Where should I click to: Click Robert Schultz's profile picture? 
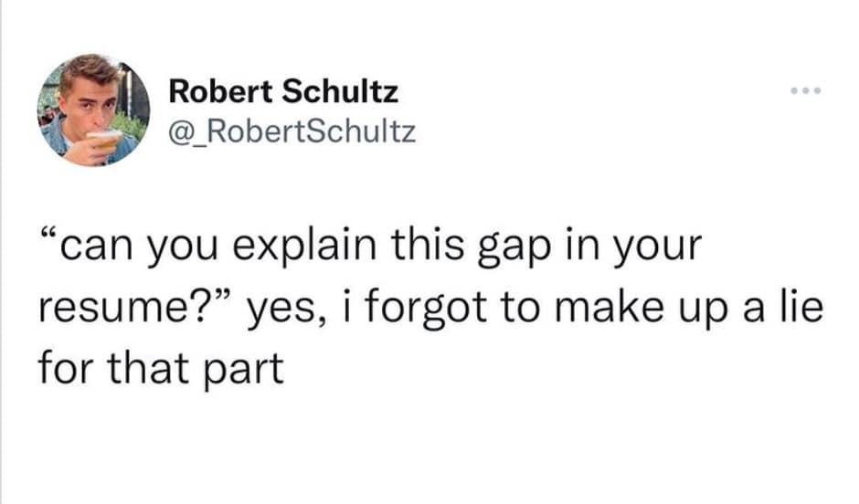pyautogui.click(x=93, y=110)
